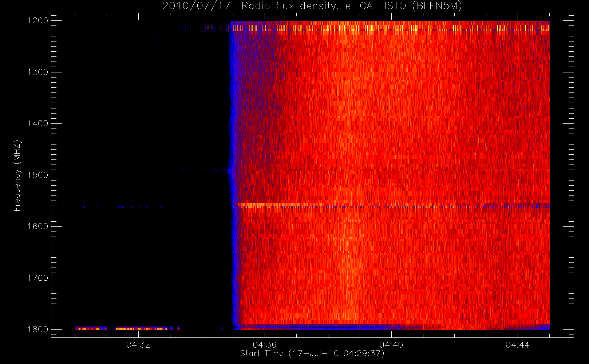Click the 04:40 time tick label
Screen dimensions: 589x364
391,345
